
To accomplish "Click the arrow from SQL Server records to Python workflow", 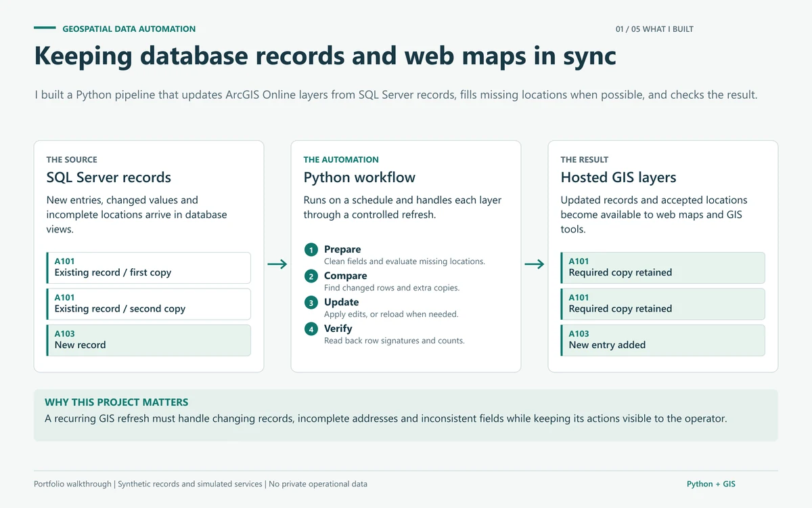I will pos(277,264).
